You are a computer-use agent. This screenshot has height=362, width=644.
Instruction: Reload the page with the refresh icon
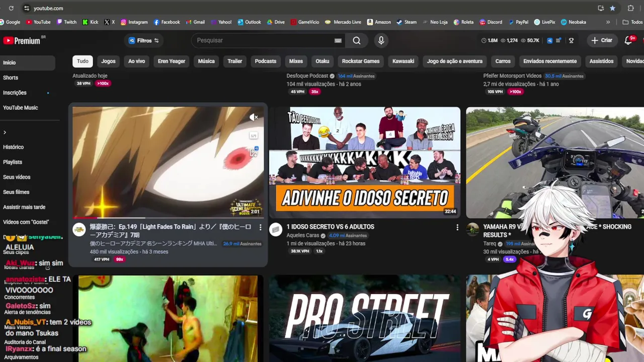click(11, 8)
